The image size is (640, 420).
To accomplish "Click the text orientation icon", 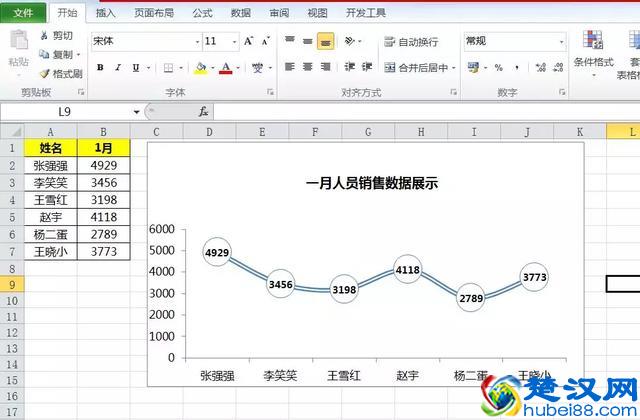I will coord(349,41).
